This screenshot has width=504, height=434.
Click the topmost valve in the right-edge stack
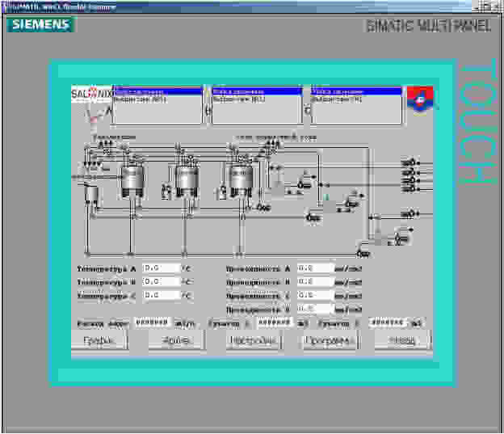point(410,163)
